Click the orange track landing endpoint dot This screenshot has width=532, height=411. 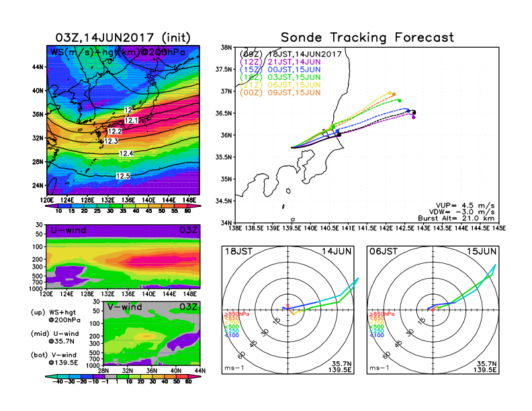point(394,94)
